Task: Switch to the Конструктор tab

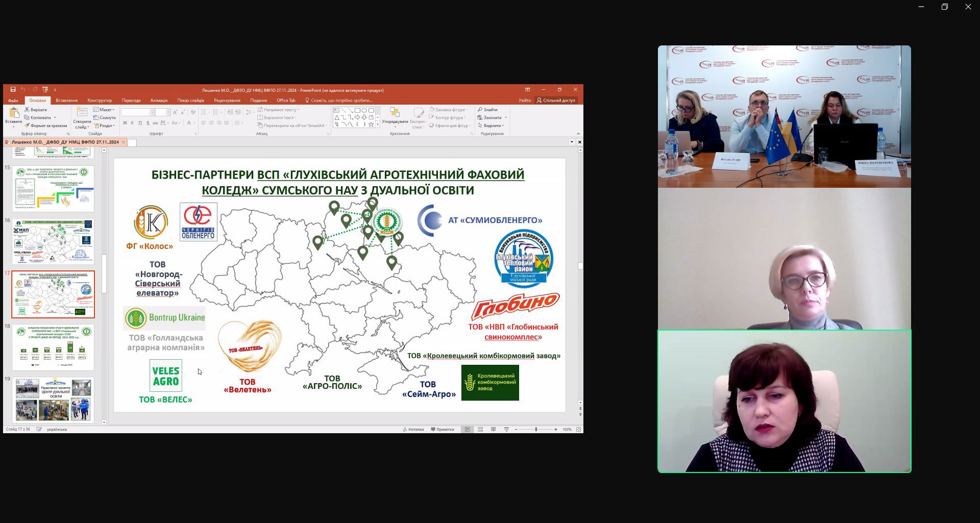Action: 100,101
